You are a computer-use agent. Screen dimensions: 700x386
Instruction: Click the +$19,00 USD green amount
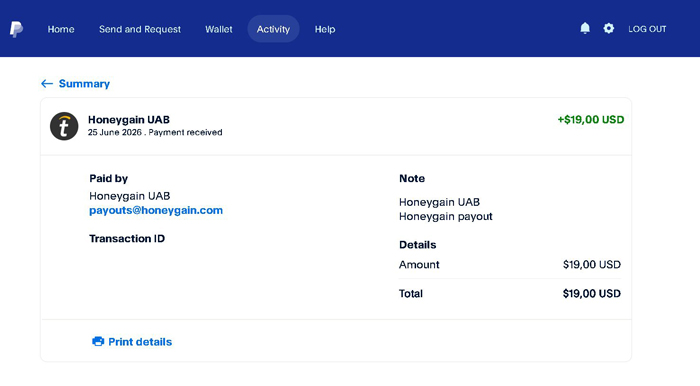point(591,120)
